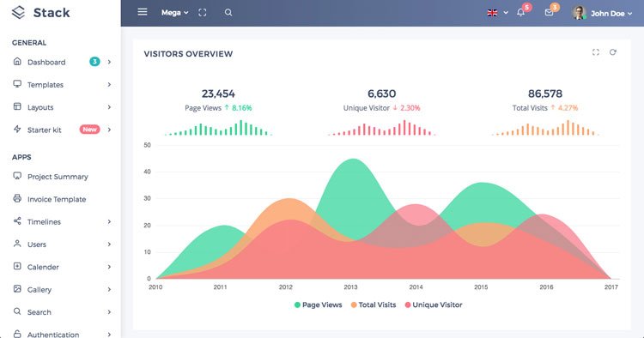
Task: Expand Dashboard submenu chevron
Action: point(109,62)
